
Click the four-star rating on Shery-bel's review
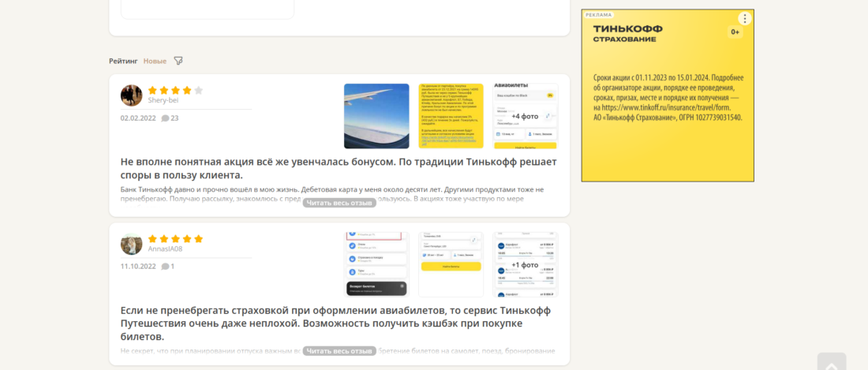[175, 91]
